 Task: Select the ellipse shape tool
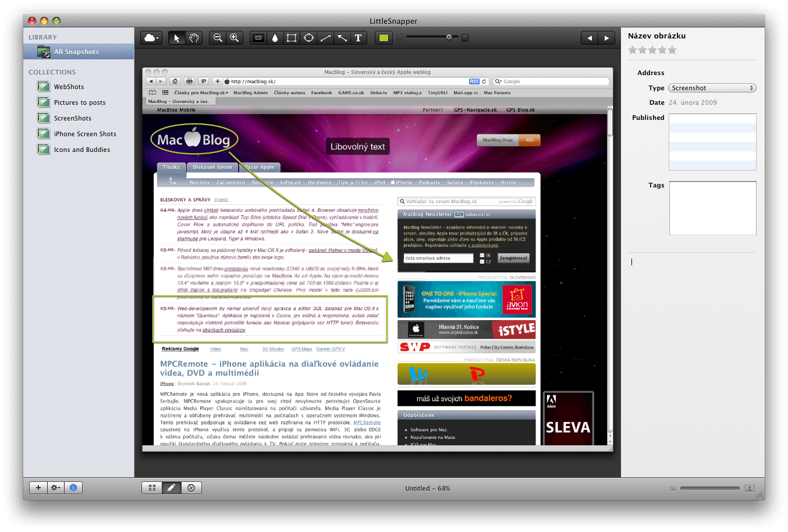pyautogui.click(x=308, y=38)
